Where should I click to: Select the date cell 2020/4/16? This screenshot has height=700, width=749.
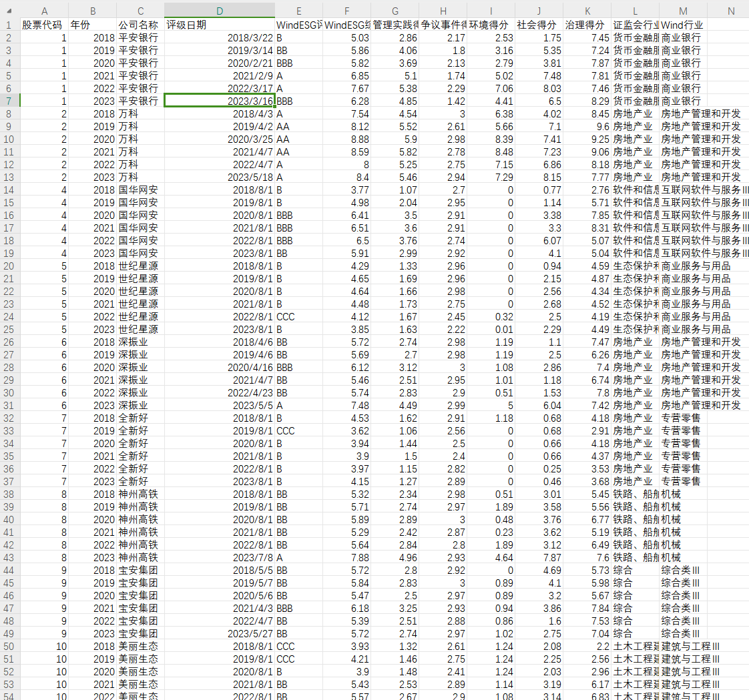coord(219,368)
